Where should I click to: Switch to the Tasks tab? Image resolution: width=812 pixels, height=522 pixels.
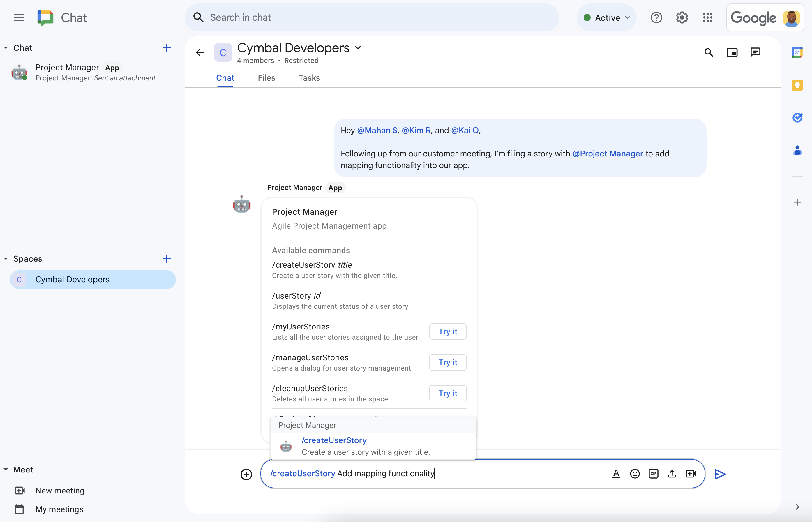pyautogui.click(x=309, y=77)
